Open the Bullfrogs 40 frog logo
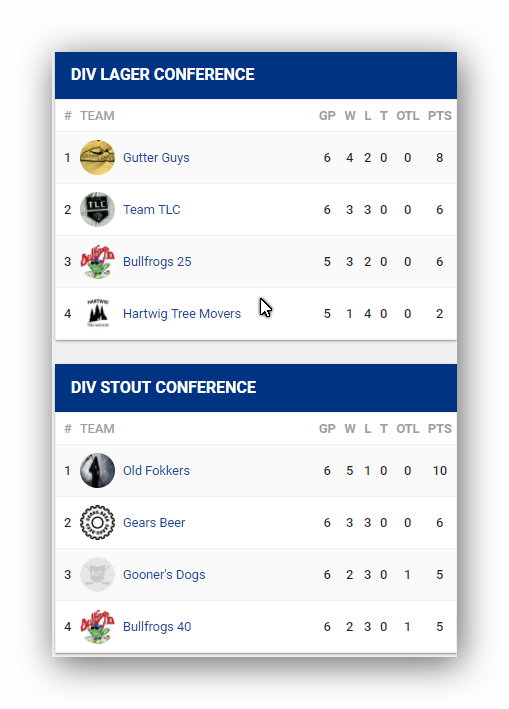 coord(97,626)
